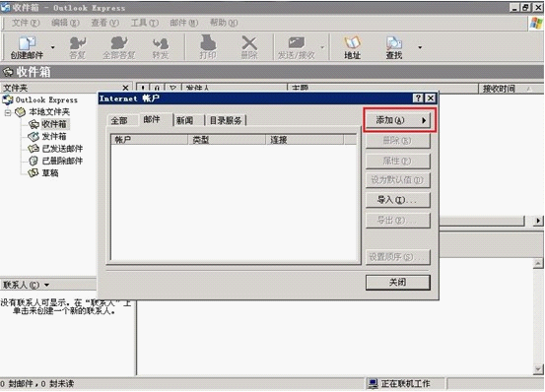Click the preview pane scrollbar down arrow
Screen dimensions: 545x392
click(x=538, y=369)
